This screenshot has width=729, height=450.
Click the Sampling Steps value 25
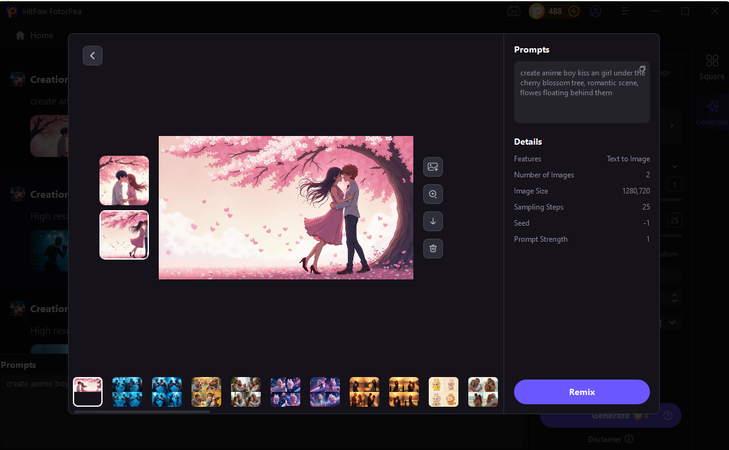(x=646, y=207)
